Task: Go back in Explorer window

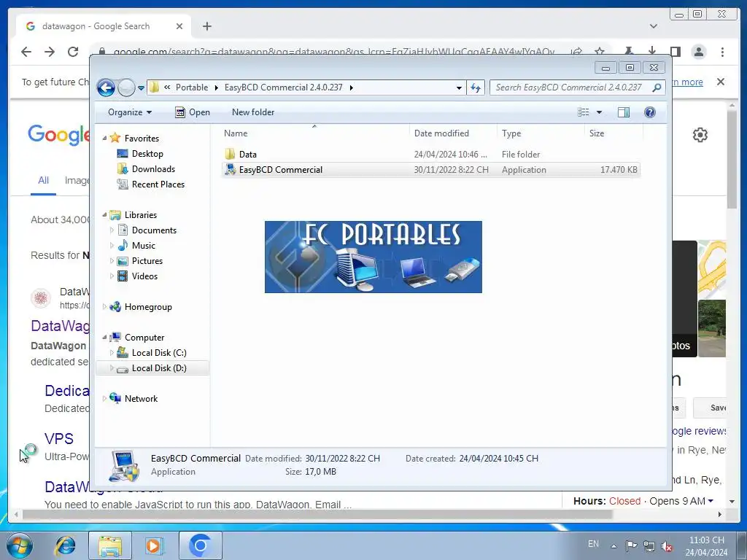Action: [x=106, y=87]
